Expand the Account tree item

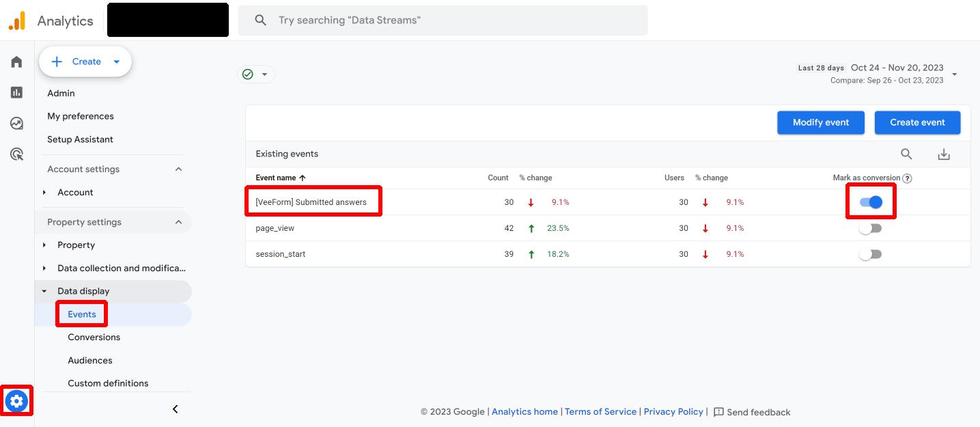pyautogui.click(x=44, y=192)
